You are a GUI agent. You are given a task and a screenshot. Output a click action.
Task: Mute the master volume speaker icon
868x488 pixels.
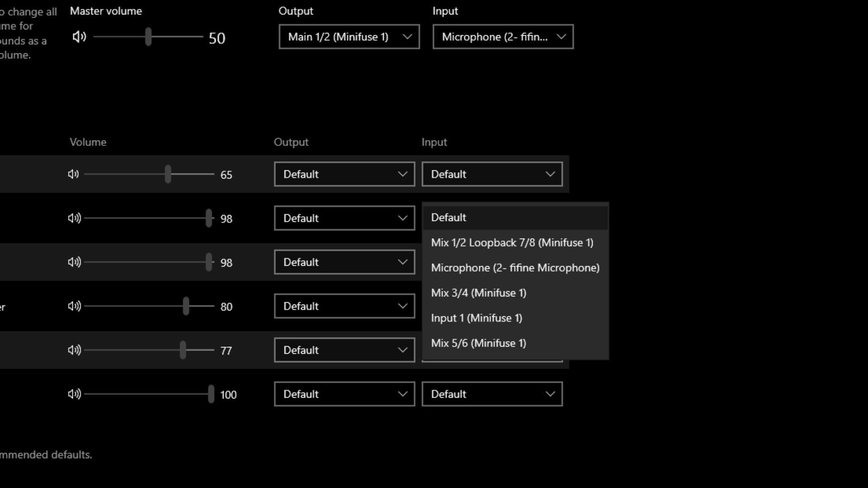tap(79, 37)
